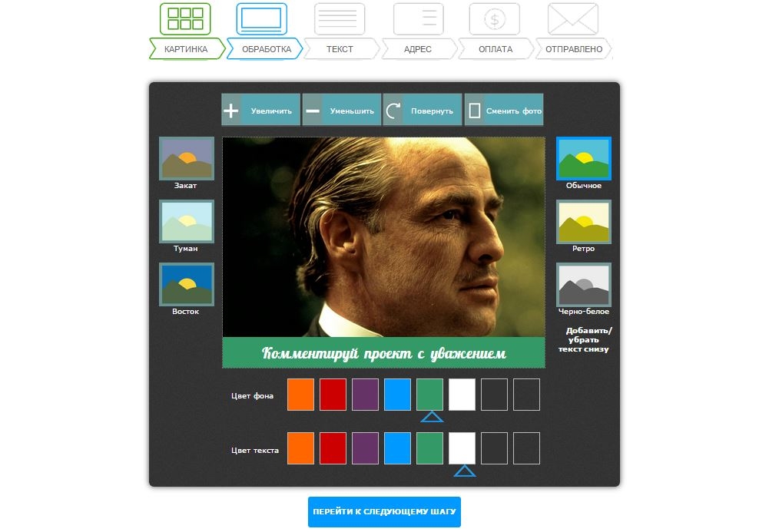779x532 pixels.
Task: Toggle Добавить/убрать текст снизу
Action: 584,339
